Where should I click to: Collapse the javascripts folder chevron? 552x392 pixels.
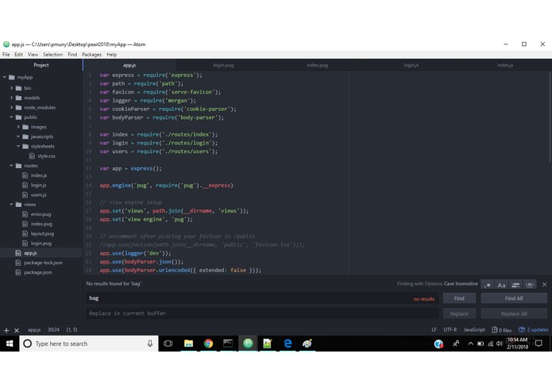(x=18, y=136)
